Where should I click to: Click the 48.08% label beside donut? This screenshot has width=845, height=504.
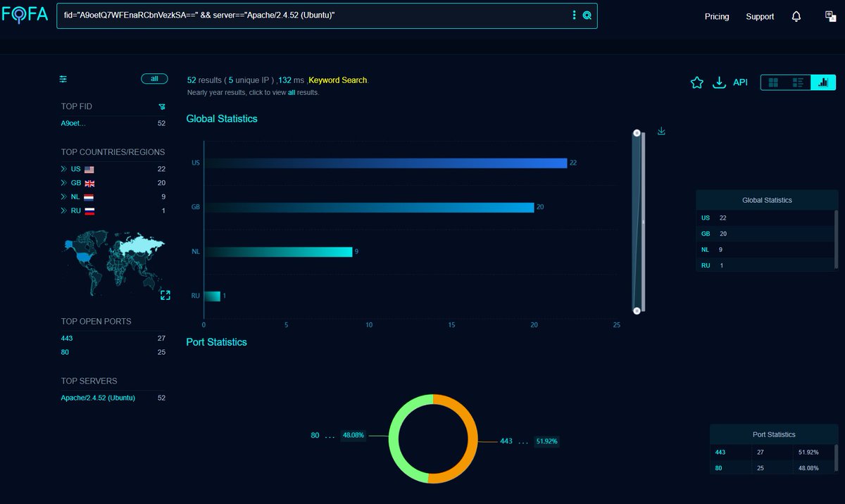pyautogui.click(x=353, y=435)
